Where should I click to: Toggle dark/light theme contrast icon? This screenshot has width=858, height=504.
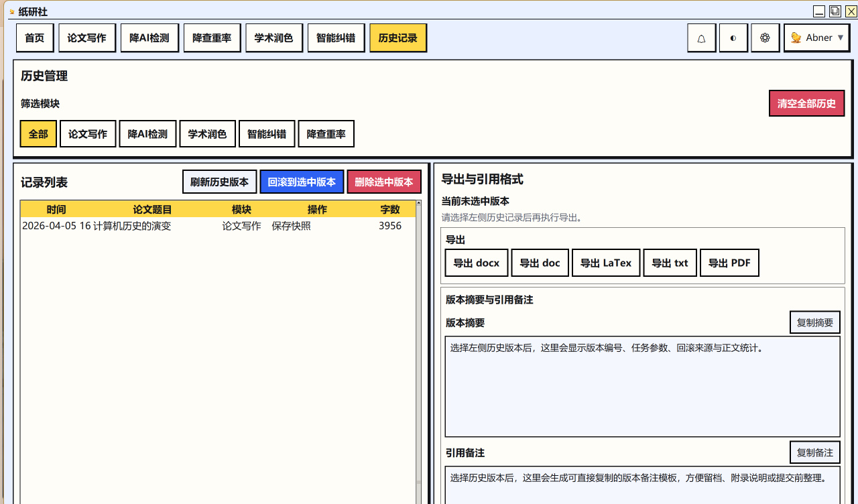(x=733, y=38)
